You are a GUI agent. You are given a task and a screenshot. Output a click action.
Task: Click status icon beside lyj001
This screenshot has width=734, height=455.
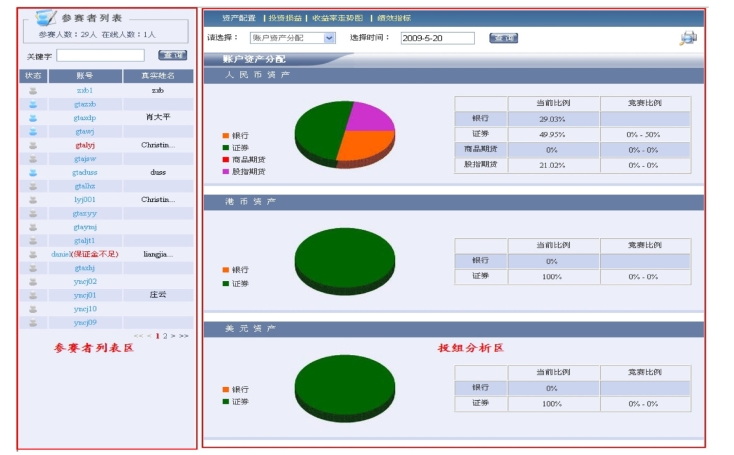tap(33, 199)
